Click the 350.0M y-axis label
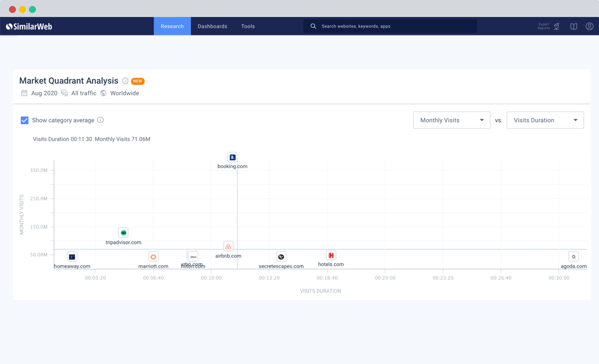Screen dimensions: 599x364 pyautogui.click(x=38, y=171)
